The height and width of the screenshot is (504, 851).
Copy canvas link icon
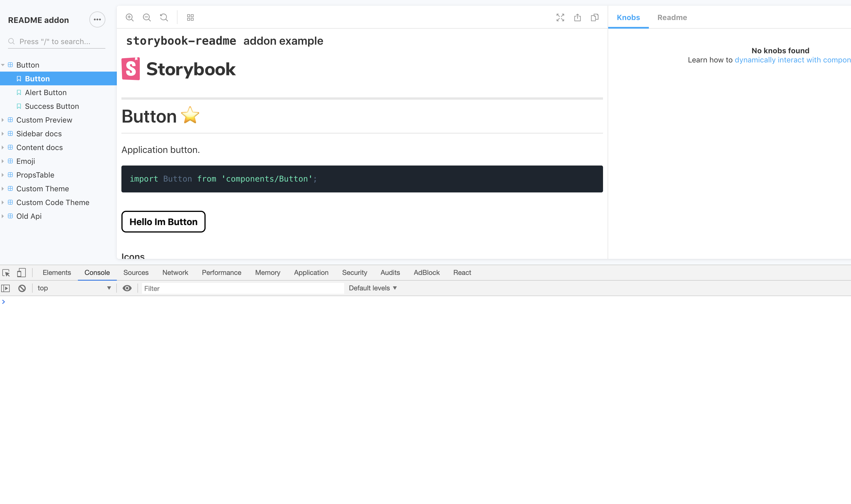tap(595, 18)
